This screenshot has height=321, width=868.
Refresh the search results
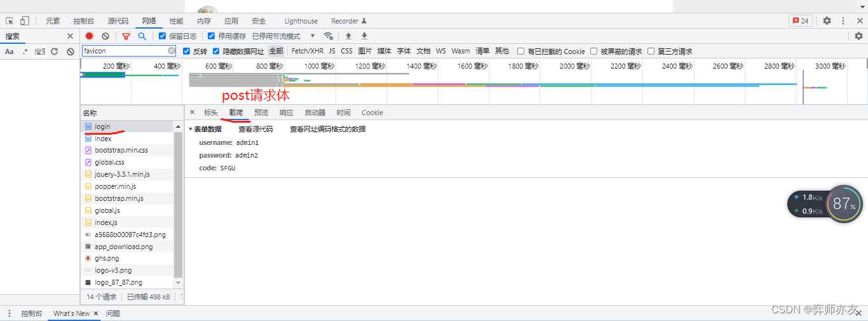55,51
